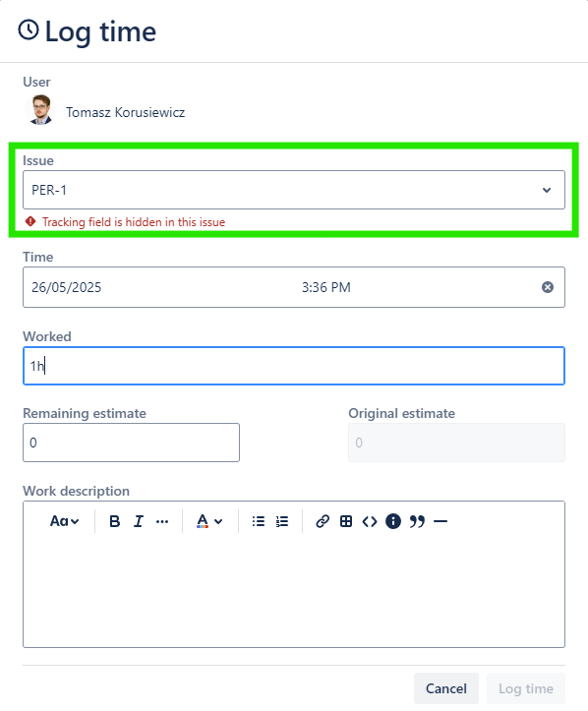Insert a code snippet

(x=370, y=521)
